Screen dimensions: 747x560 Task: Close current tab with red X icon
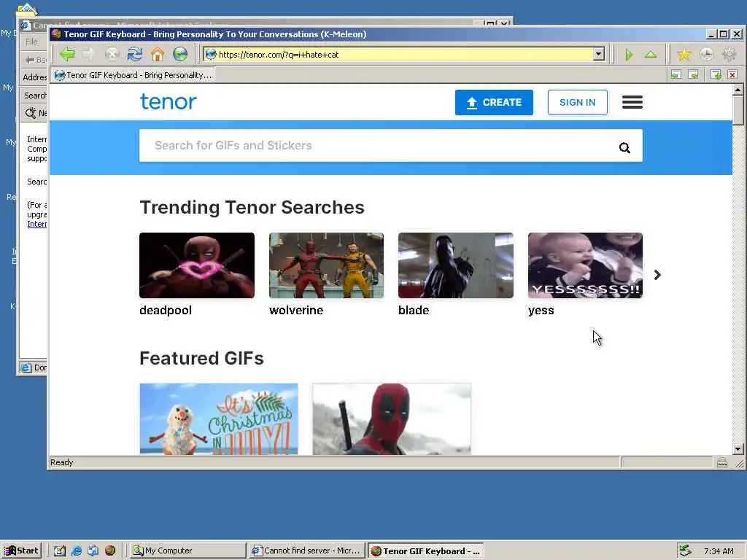tap(732, 75)
